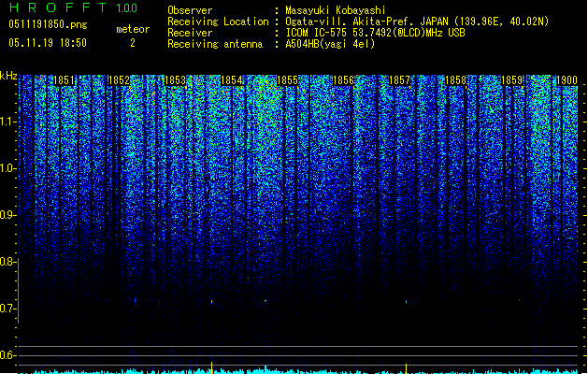This screenshot has width=588, height=374.
Task: Click the HROFFT title text
Action: pyautogui.click(x=58, y=7)
